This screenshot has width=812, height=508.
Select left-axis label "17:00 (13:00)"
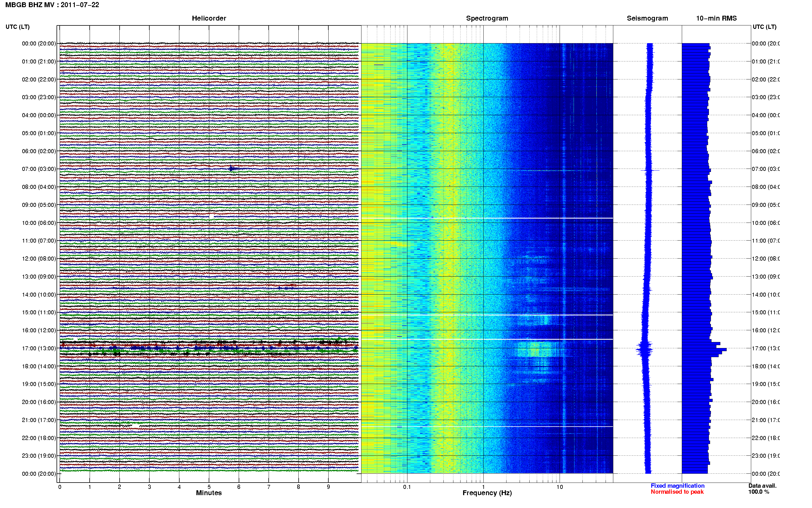[x=39, y=348]
